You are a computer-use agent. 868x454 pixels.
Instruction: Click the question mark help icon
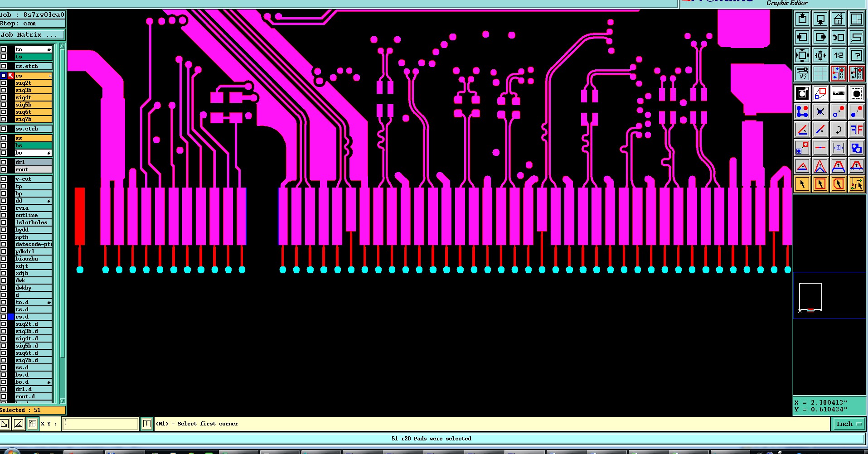(857, 55)
